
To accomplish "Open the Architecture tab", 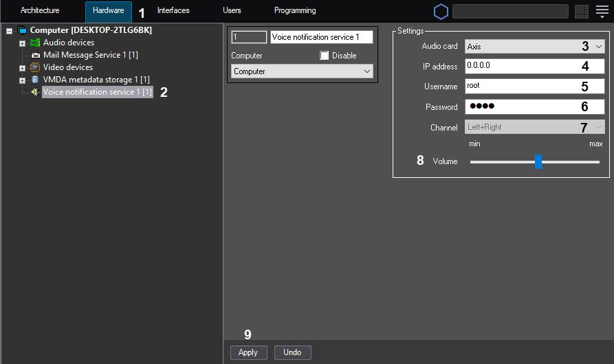I will (x=40, y=10).
